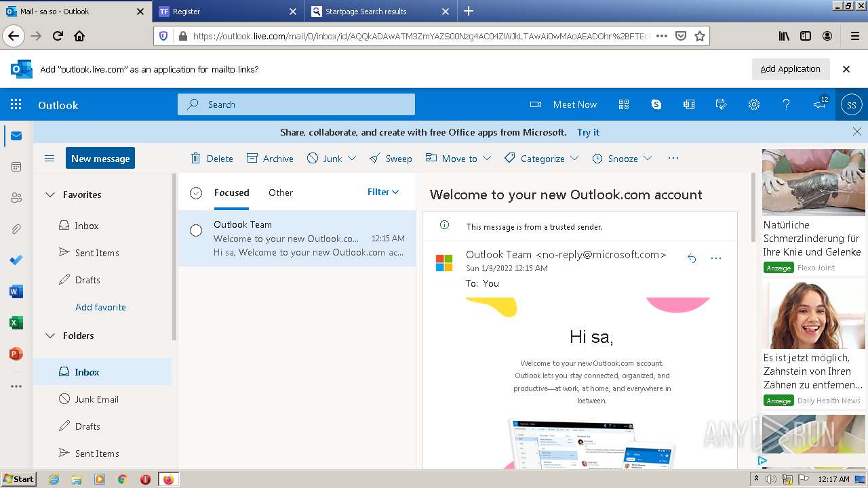Archive the selected message
The image size is (868, 488).
(270, 159)
